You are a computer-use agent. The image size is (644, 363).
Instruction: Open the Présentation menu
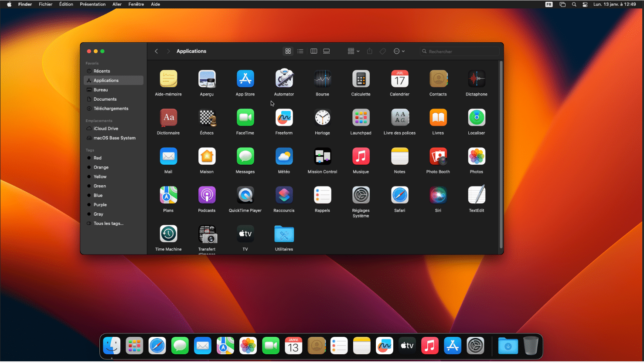[92, 4]
